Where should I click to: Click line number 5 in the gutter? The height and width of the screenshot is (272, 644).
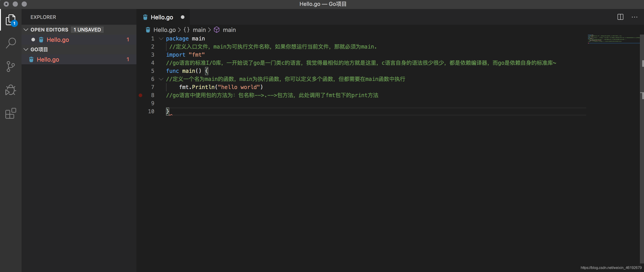click(153, 71)
